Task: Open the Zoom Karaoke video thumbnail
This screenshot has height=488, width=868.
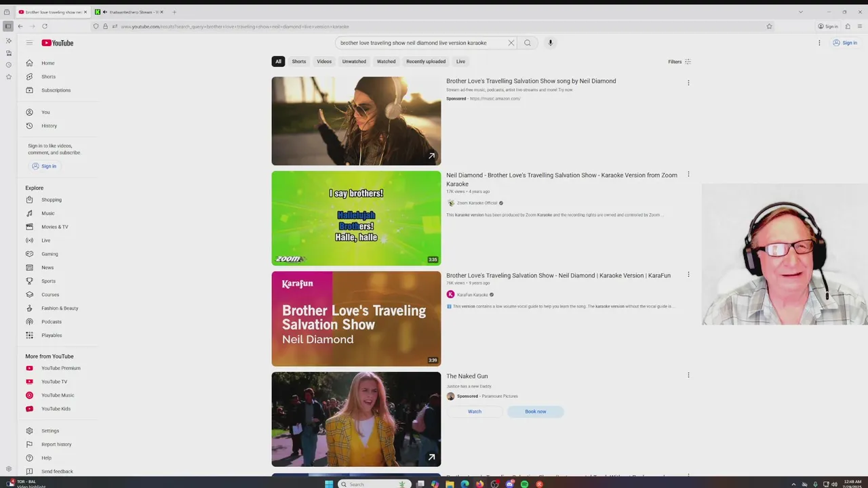Action: pyautogui.click(x=356, y=218)
